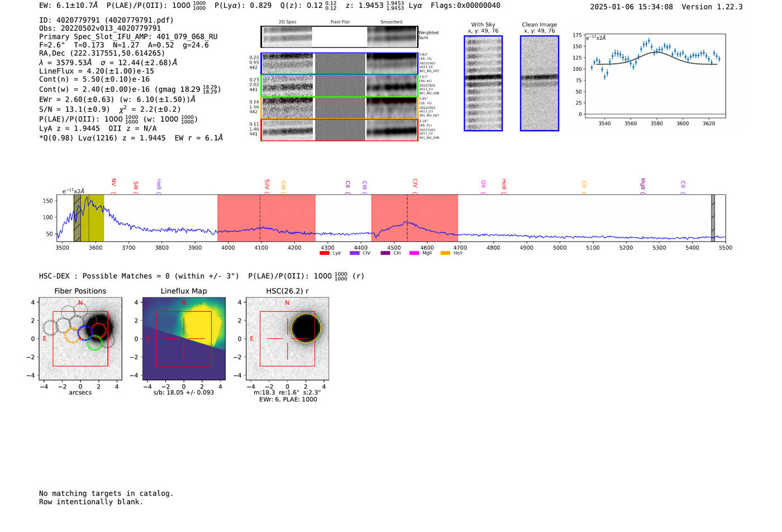Click the Cont(w) = 2.40(±0.00)e-16 line
Viewport: 782px width, 532px height.
(130, 89)
